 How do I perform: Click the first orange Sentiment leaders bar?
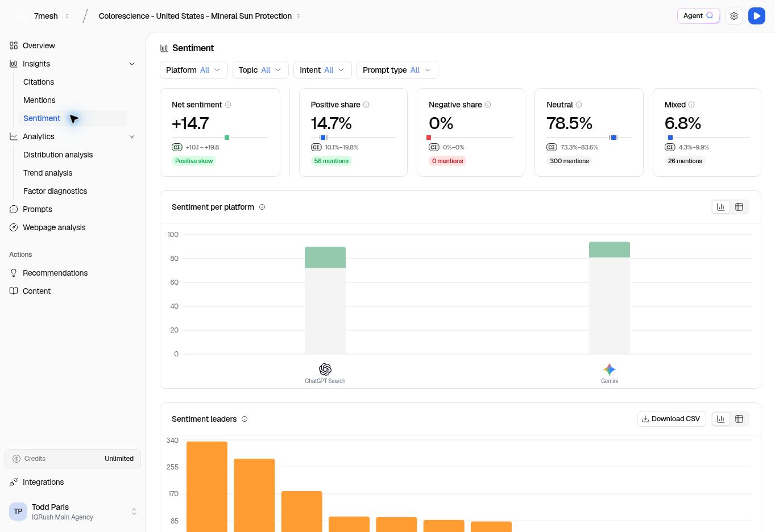coord(207,487)
